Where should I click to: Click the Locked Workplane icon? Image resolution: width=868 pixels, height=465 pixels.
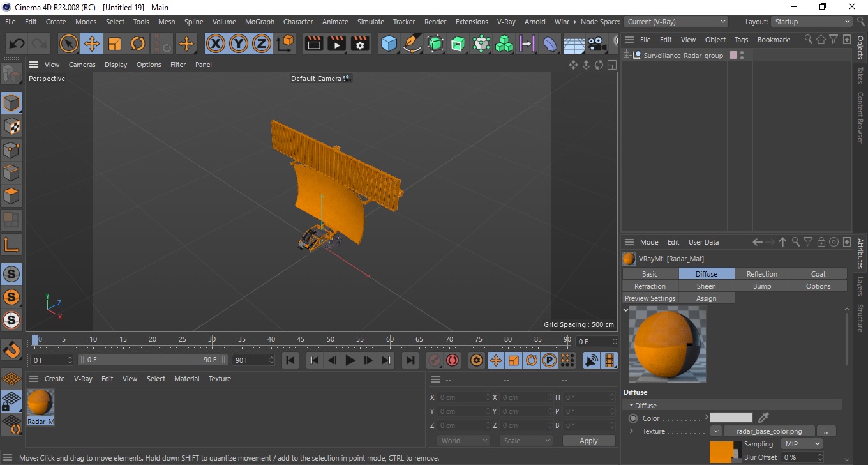pyautogui.click(x=11, y=402)
